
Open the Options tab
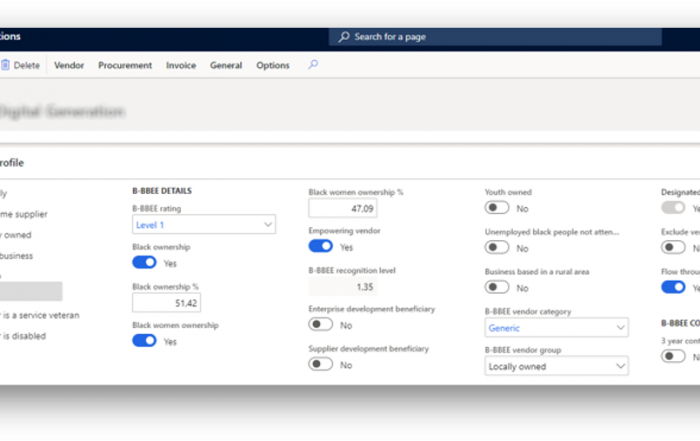pyautogui.click(x=273, y=65)
